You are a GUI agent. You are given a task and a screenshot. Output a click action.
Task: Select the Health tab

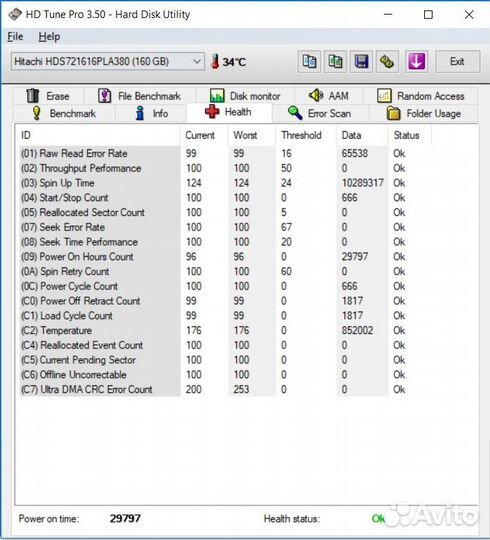(x=229, y=112)
